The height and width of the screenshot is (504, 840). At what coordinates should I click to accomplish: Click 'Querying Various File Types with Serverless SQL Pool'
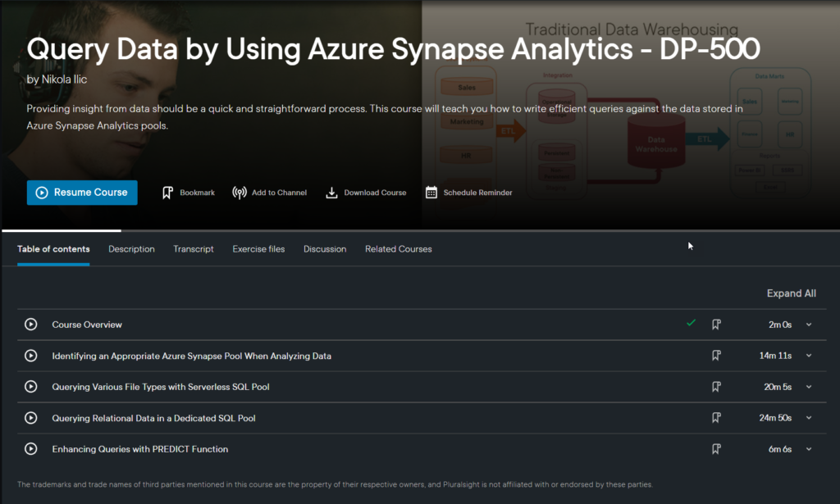pos(161,387)
